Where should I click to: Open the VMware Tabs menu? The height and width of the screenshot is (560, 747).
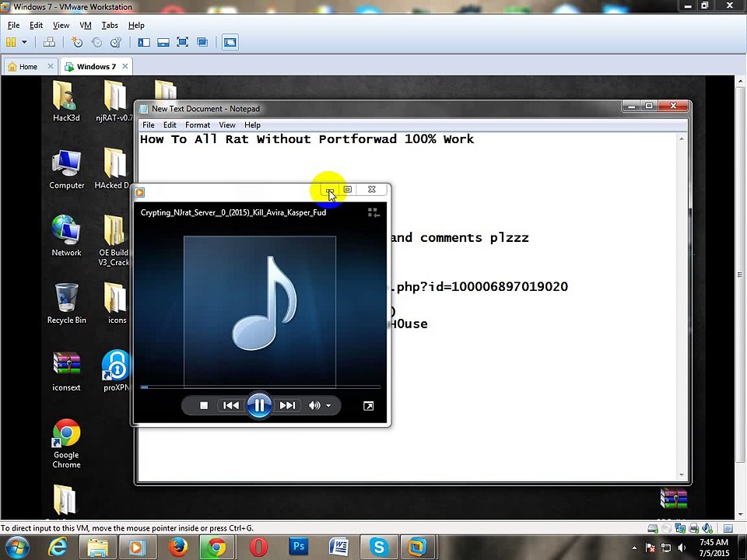[110, 25]
